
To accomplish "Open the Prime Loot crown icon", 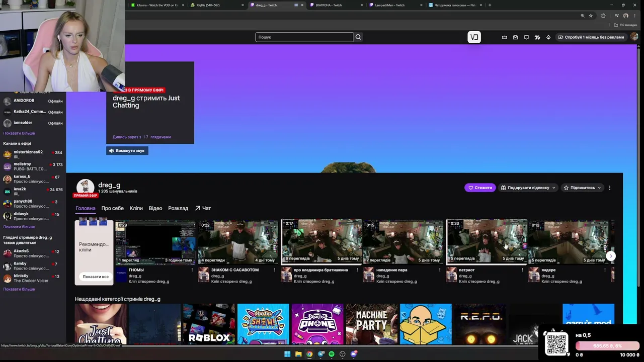I will click(x=505, y=37).
